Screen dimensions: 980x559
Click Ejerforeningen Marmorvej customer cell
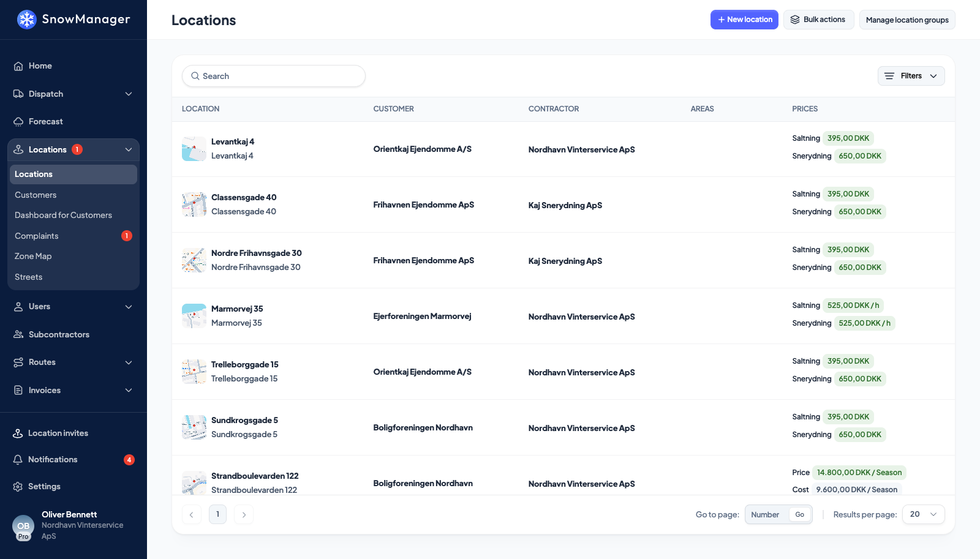(x=423, y=317)
